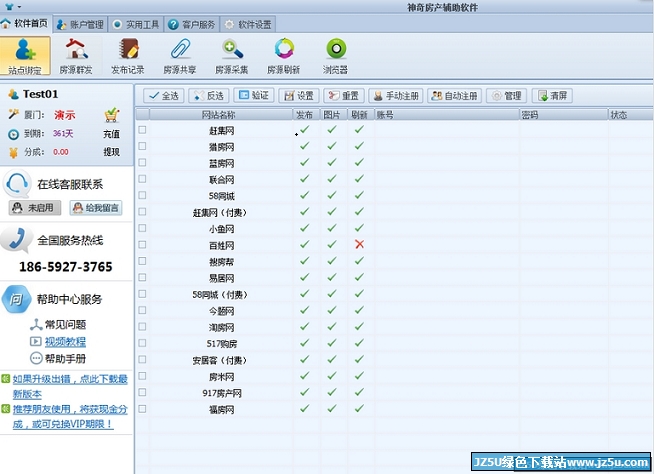This screenshot has width=654, height=474.
Task: Open the 发布记录 publish records icon
Action: 128,51
